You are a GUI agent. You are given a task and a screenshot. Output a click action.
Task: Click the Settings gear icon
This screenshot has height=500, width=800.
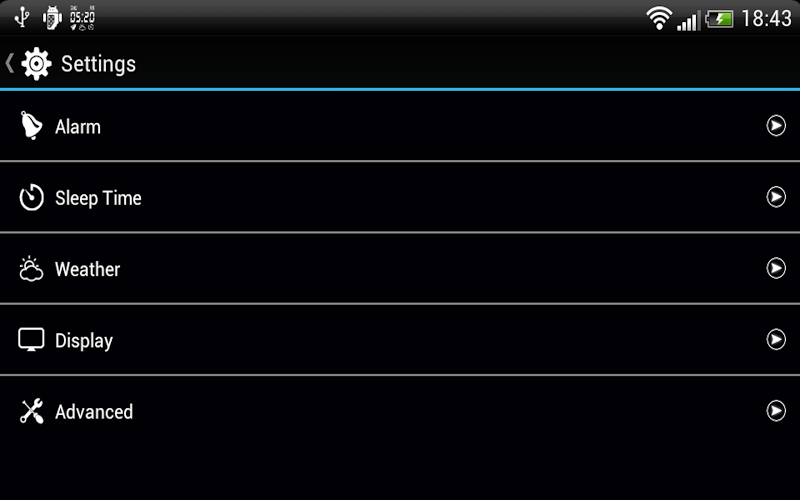(x=36, y=64)
